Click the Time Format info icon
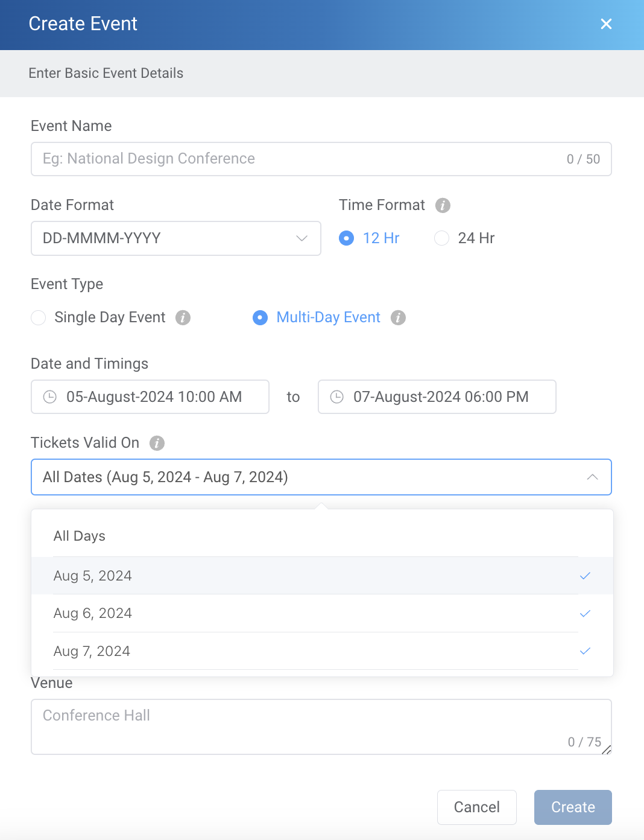The image size is (644, 840). coord(443,205)
